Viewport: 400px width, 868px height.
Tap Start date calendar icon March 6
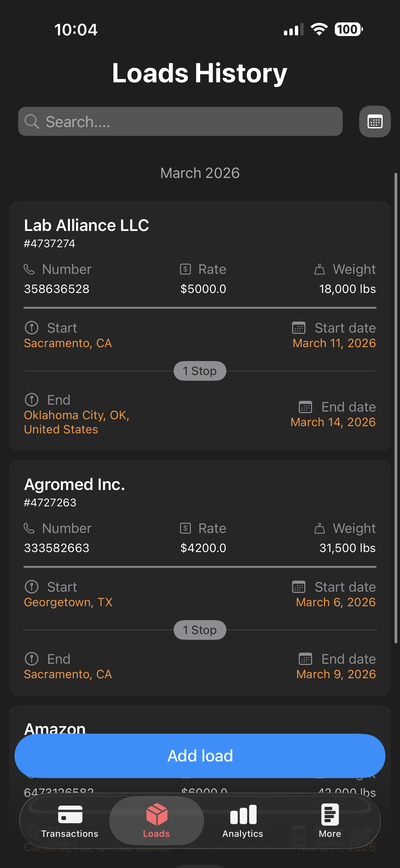coord(298,587)
